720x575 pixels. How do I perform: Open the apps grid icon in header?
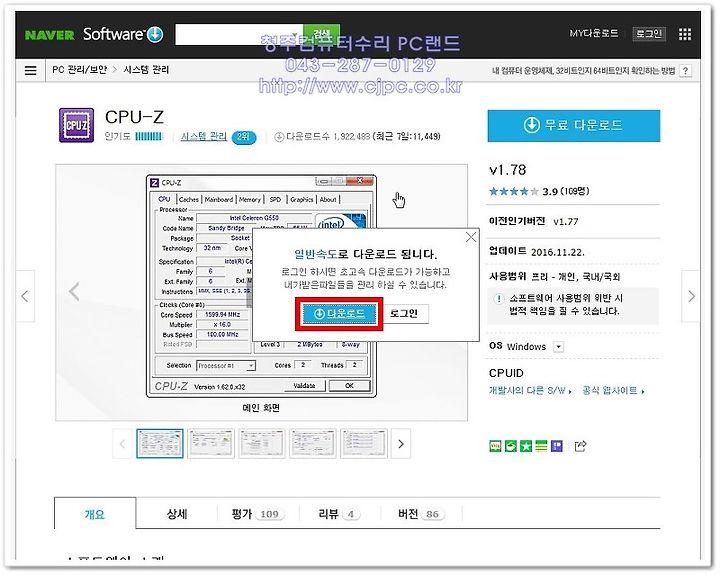coord(685,34)
